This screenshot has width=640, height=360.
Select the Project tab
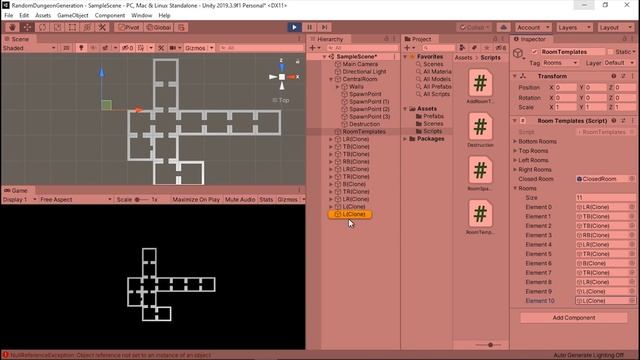click(418, 39)
